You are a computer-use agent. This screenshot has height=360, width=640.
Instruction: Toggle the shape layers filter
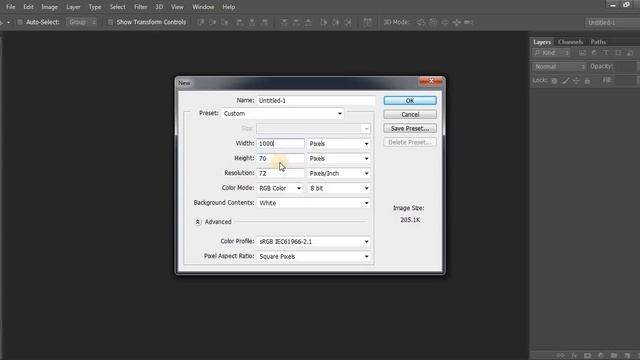tap(618, 53)
